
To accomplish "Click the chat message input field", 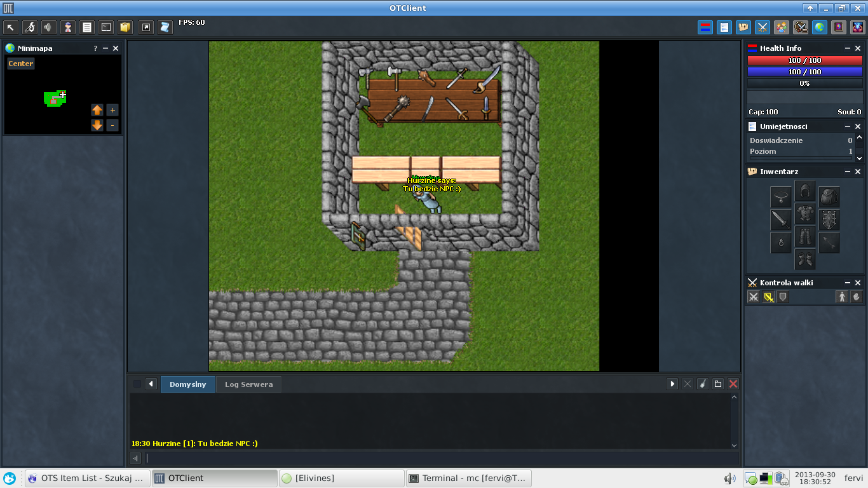I will coord(438,458).
